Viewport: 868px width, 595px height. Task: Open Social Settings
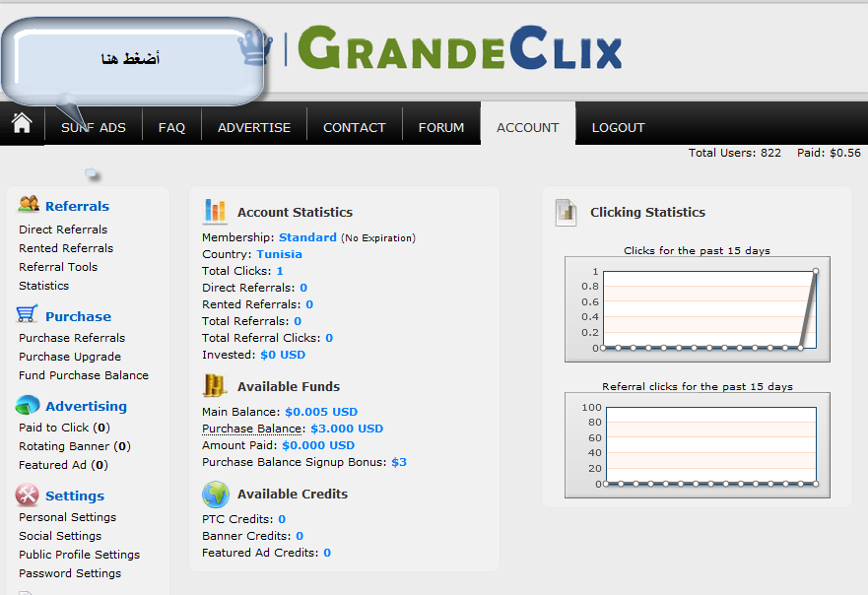60,536
